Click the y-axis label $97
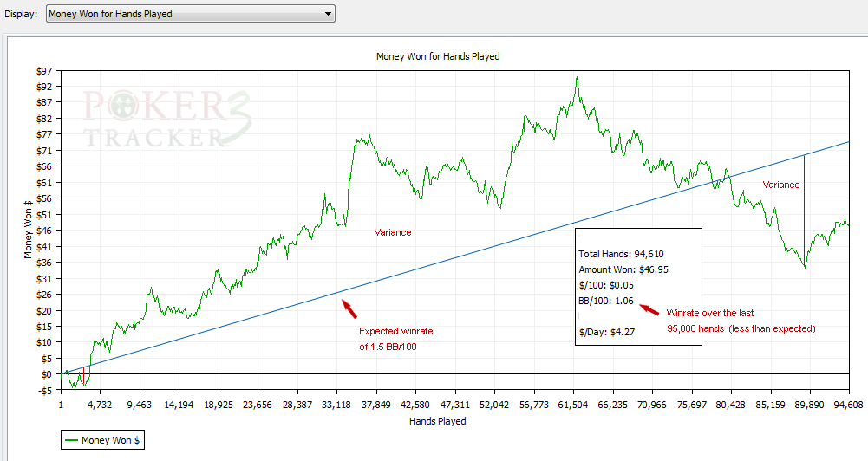This screenshot has height=461, width=868. [44, 71]
